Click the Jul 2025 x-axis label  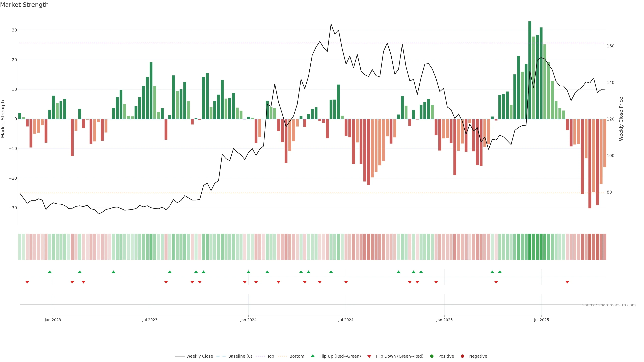[541, 320]
